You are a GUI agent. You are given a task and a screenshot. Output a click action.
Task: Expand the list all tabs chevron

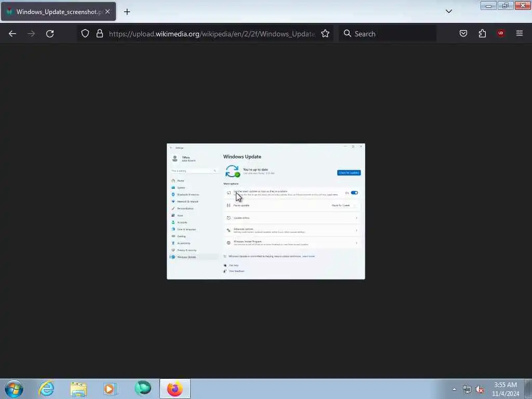pyautogui.click(x=449, y=11)
